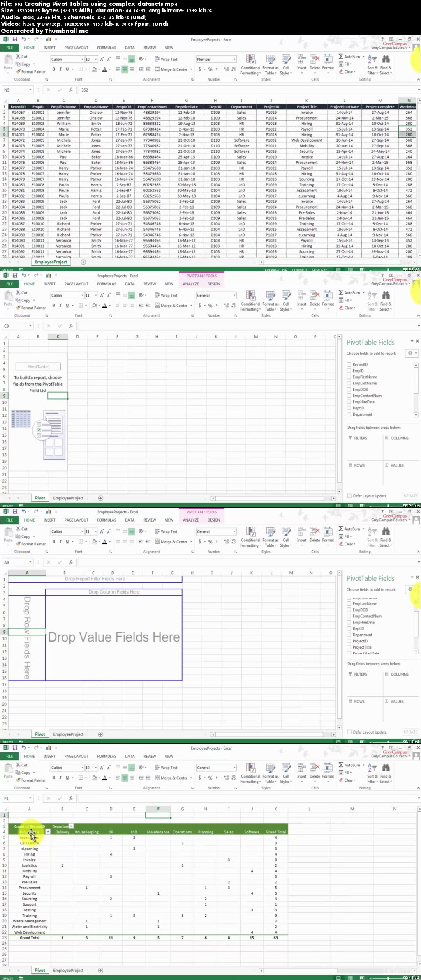Check the ProjectTitle field checkbox
The height and width of the screenshot is (980, 421).
pos(349,647)
